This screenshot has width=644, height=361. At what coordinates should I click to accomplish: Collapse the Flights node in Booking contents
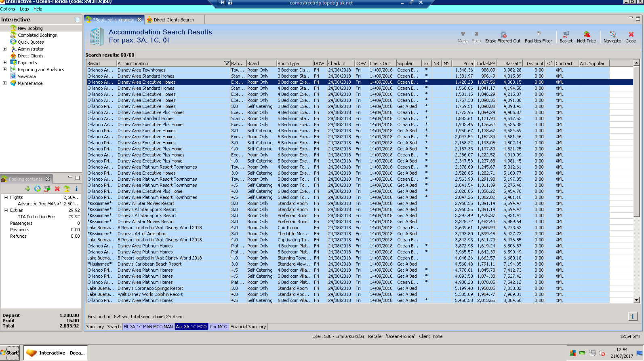[x=6, y=198]
